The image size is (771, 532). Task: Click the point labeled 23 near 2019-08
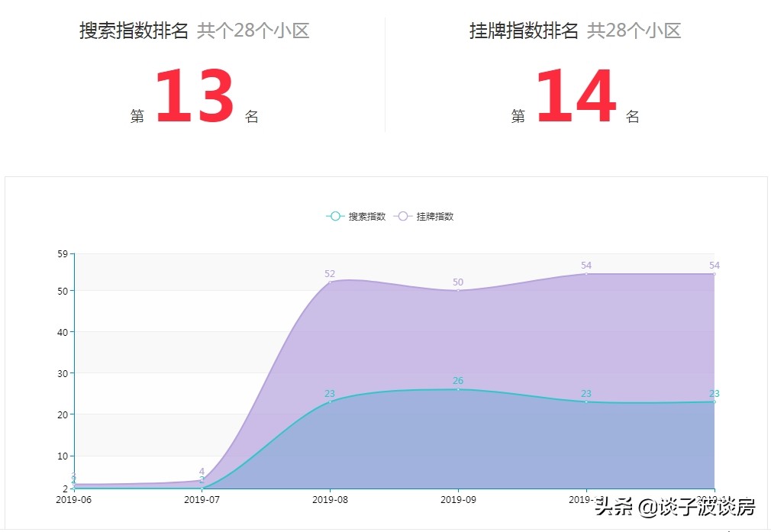coord(330,401)
